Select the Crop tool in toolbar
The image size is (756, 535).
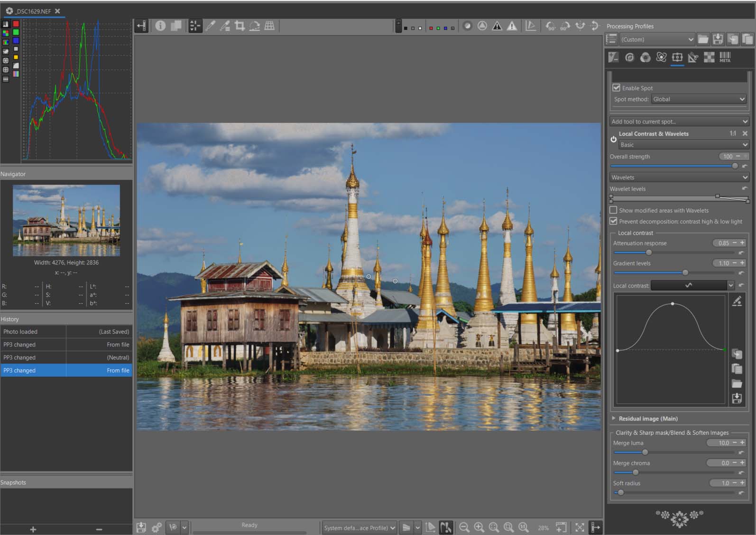tap(240, 26)
